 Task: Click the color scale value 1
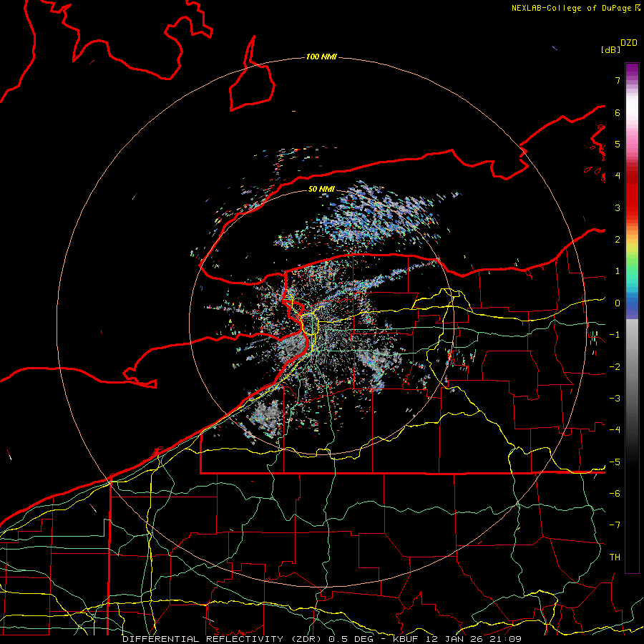(618, 271)
